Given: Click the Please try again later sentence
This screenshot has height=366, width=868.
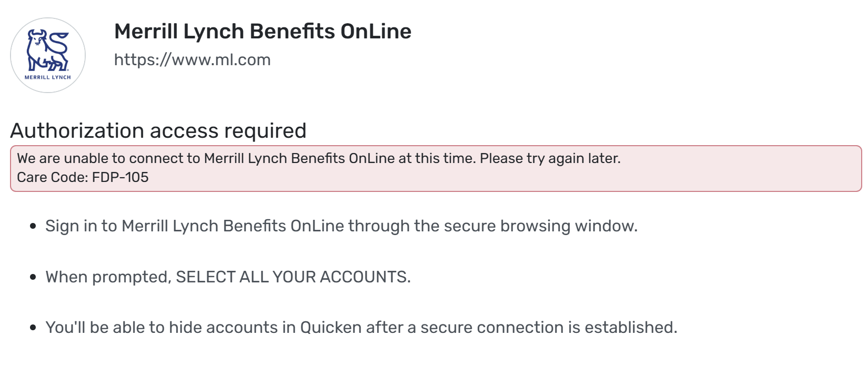Looking at the screenshot, I should [x=550, y=158].
